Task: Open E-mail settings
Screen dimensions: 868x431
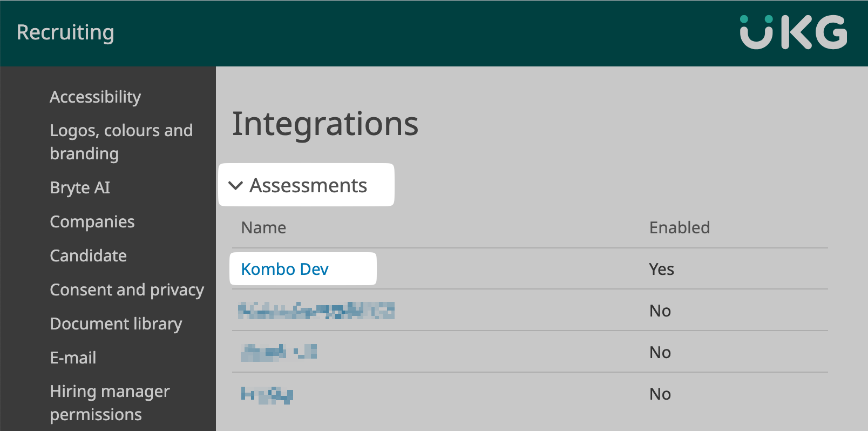Action: coord(73,358)
